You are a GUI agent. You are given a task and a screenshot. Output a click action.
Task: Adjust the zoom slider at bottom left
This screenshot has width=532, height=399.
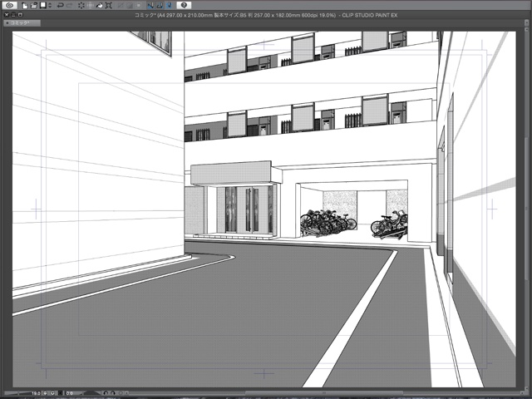point(20,393)
